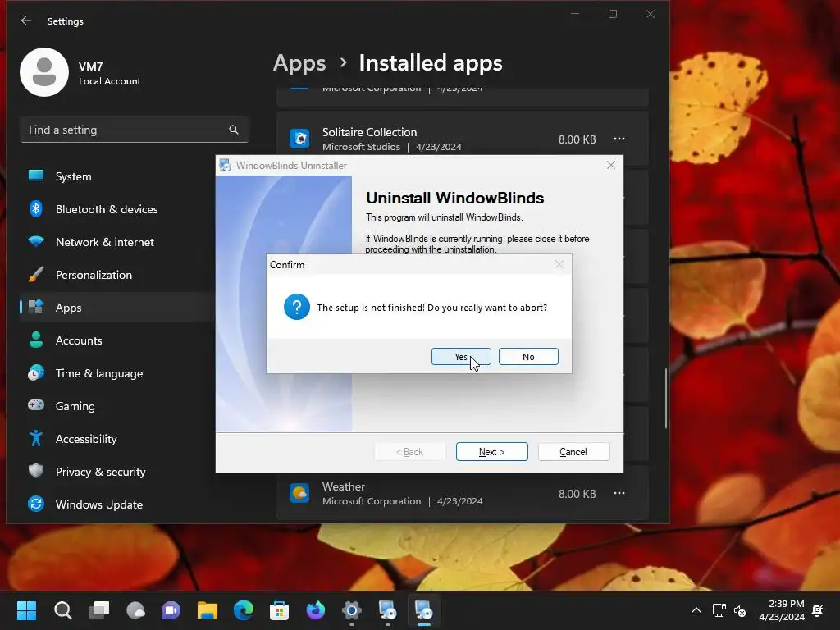Viewport: 840px width, 630px height.
Task: Click Local Account text under VM7
Action: (x=110, y=81)
